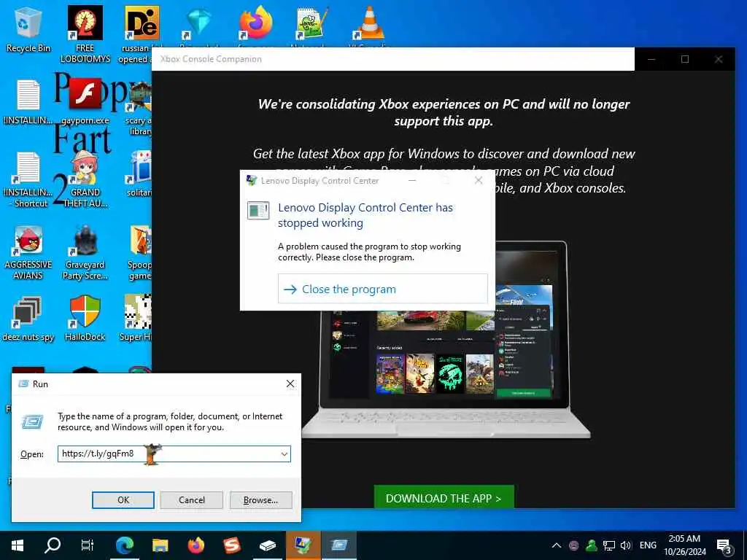The width and height of the screenshot is (747, 560).
Task: Open the volume speaker tray icon
Action: click(626, 545)
